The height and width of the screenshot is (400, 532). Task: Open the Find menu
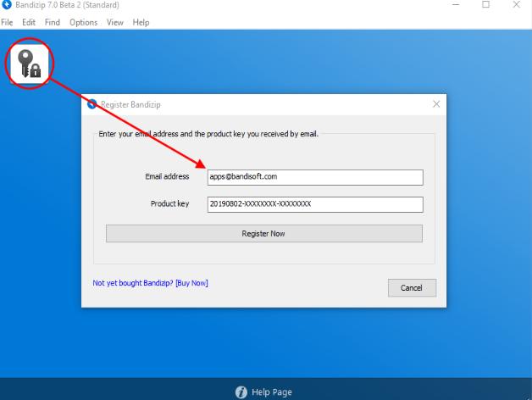click(53, 22)
